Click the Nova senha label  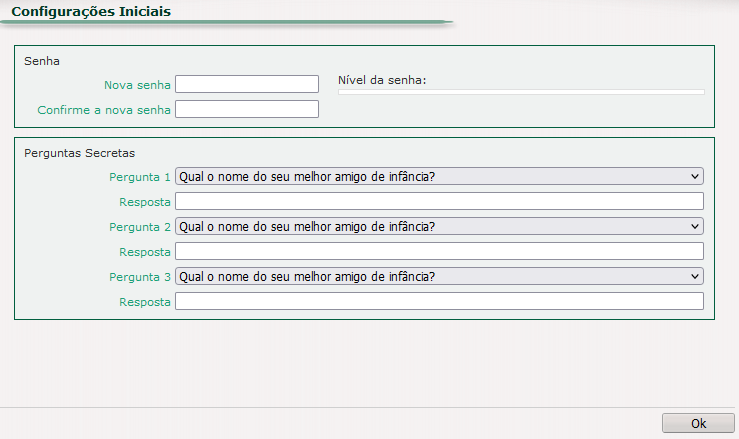click(137, 85)
